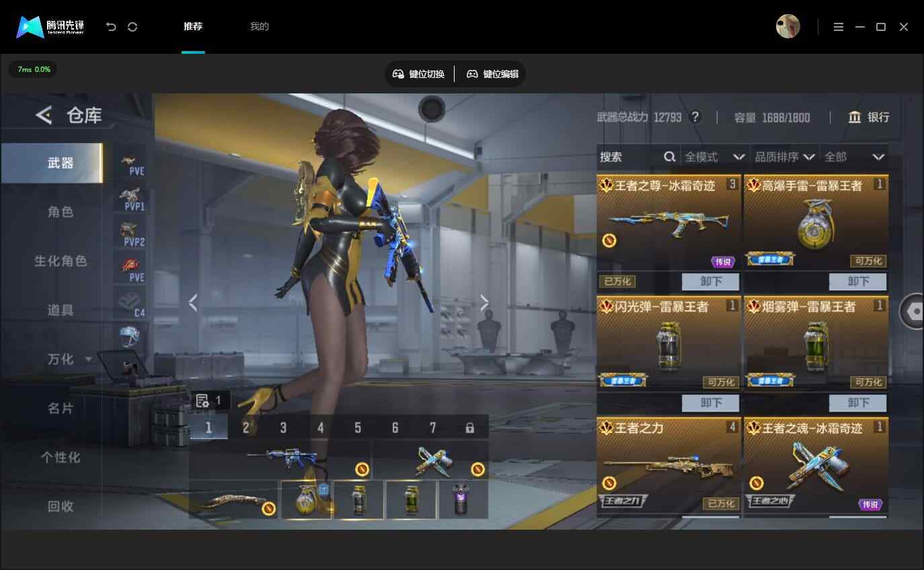Unequip 王者之尊-冰霜奇迹 with 卸下

[710, 282]
